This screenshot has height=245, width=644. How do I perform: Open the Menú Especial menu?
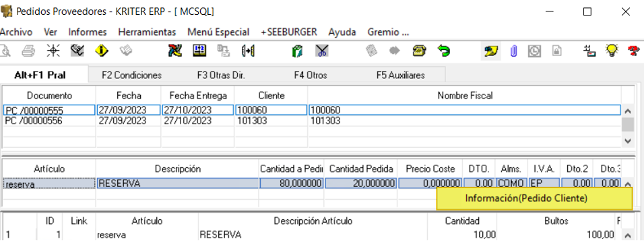click(218, 32)
